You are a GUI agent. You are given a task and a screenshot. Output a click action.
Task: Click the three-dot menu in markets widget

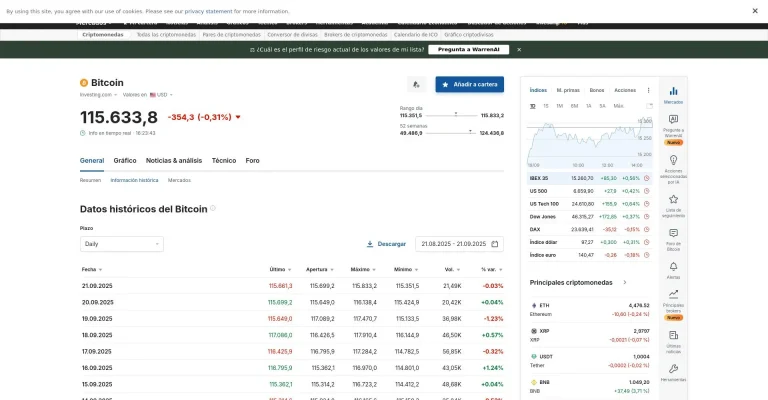click(x=648, y=90)
